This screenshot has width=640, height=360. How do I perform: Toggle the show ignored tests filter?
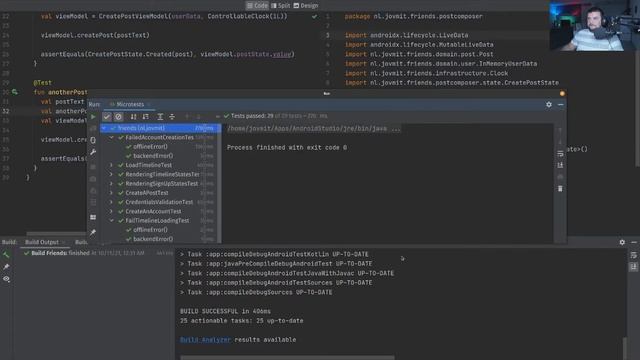tap(118, 117)
